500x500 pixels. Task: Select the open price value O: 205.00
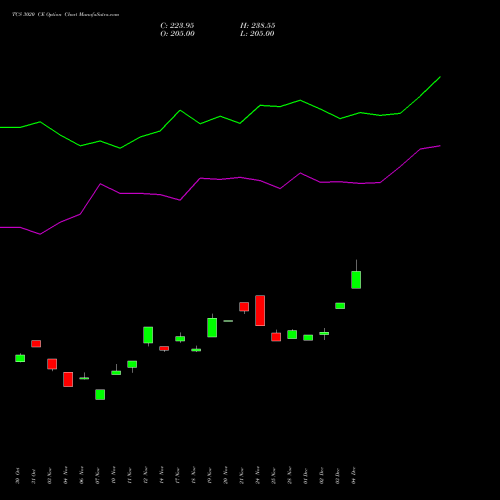[177, 34]
